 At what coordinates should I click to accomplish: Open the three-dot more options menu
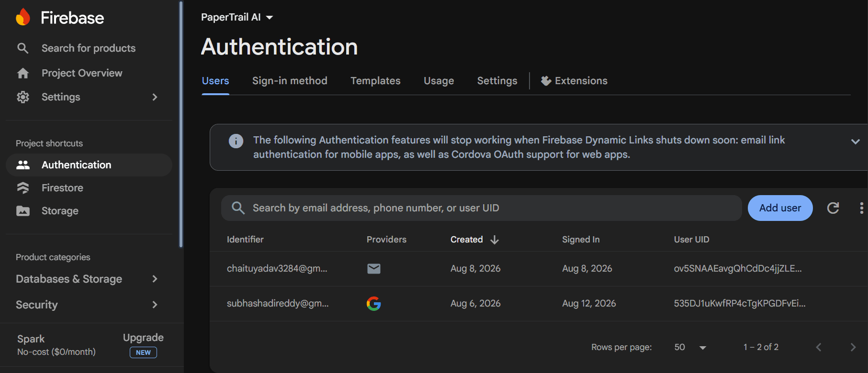[861, 208]
